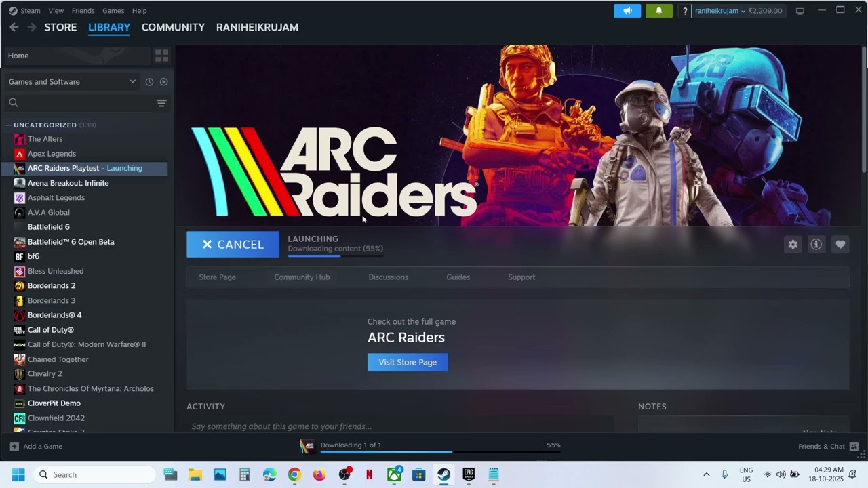Image resolution: width=868 pixels, height=488 pixels.
Task: Select Battlefield 6 in library
Action: (49, 227)
